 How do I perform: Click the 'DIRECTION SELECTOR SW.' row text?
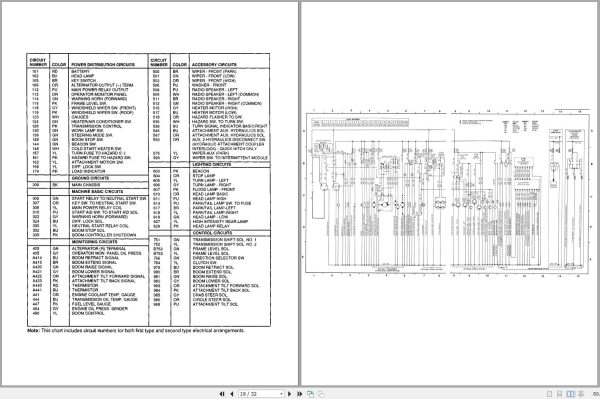[218, 258]
